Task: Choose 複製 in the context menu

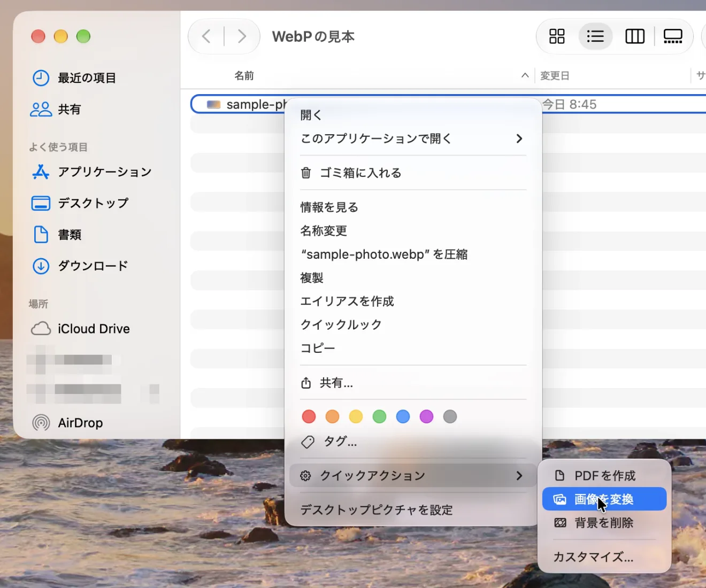Action: (x=413, y=278)
